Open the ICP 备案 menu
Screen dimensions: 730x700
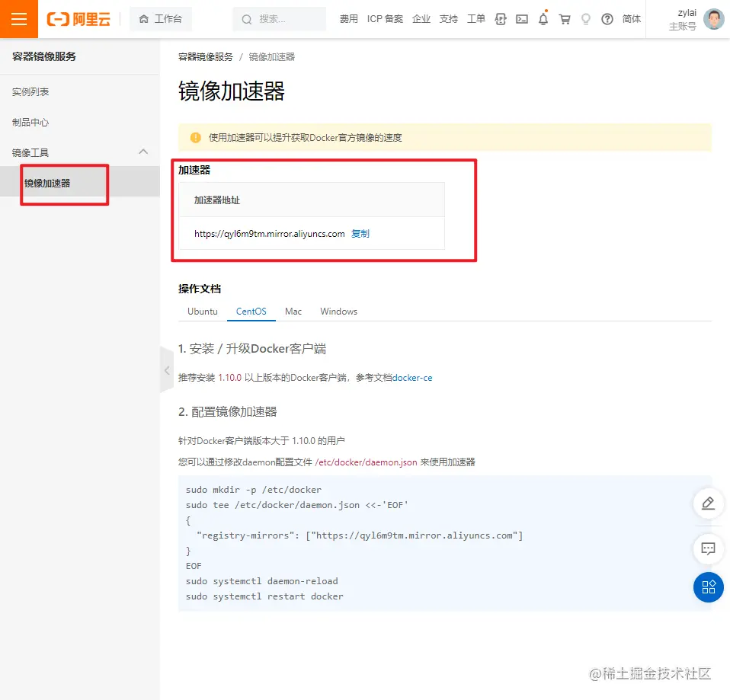coord(385,19)
